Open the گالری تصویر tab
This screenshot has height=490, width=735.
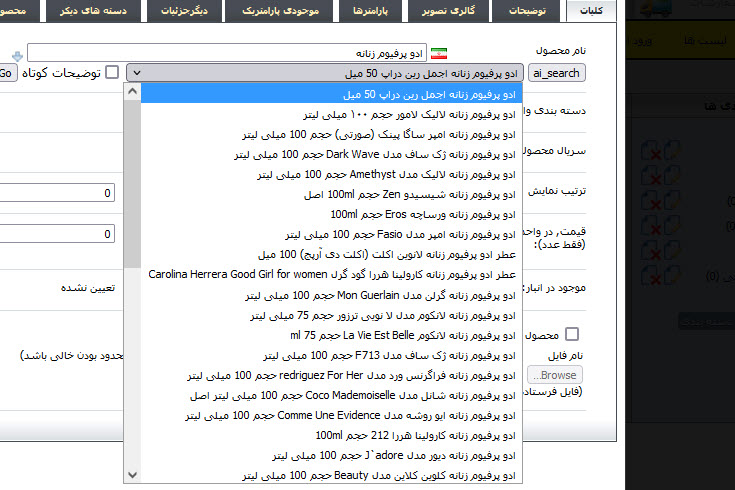tap(448, 10)
